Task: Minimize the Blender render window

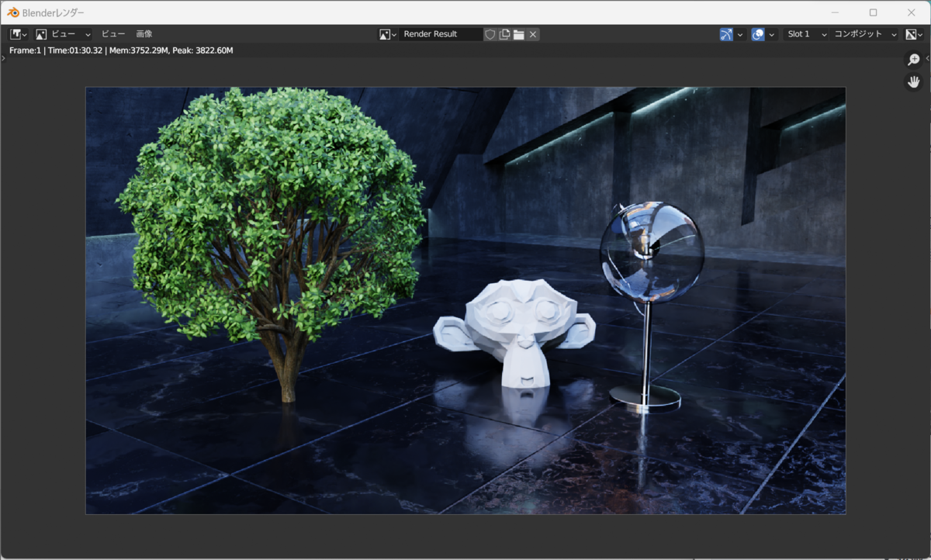Action: (835, 12)
